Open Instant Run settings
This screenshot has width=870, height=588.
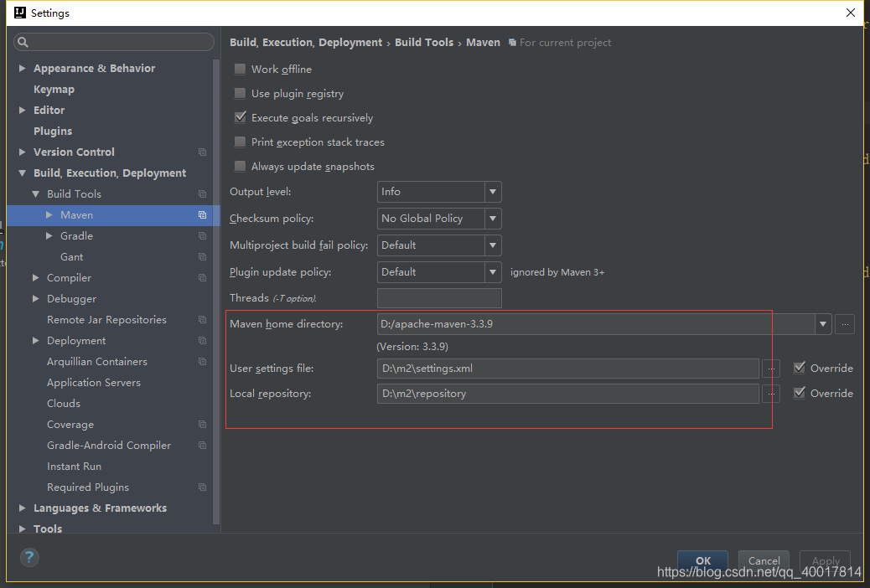(74, 466)
